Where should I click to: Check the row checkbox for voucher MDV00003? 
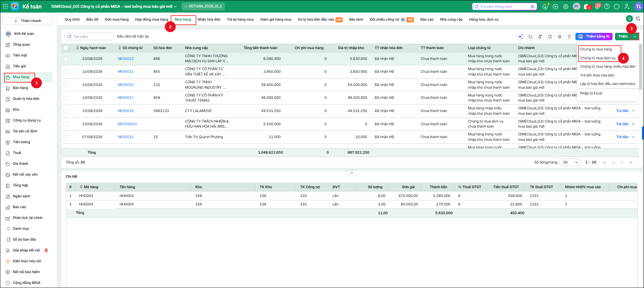tap(66, 124)
